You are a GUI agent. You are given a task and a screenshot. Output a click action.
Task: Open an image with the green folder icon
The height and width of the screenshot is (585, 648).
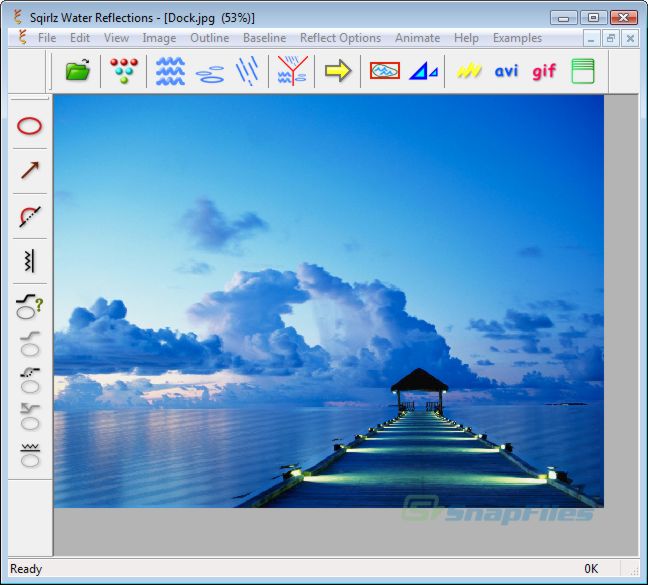78,70
